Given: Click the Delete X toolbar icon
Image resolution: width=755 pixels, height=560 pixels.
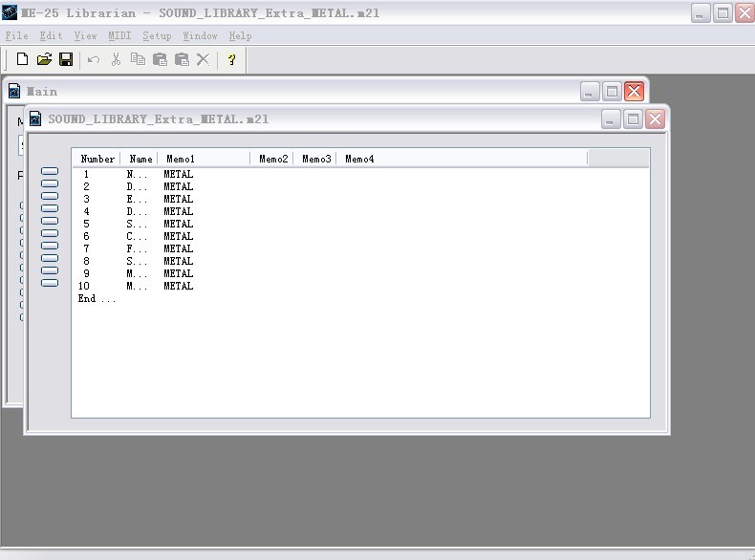Looking at the screenshot, I should tap(203, 59).
